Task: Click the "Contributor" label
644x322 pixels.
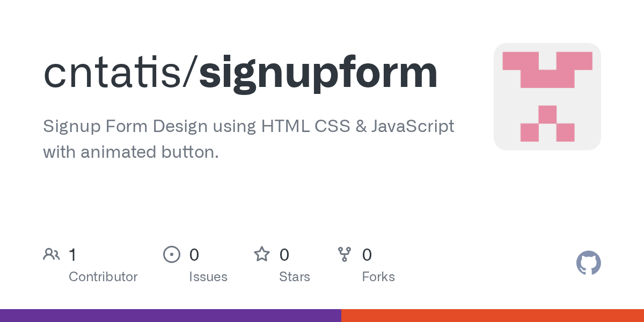Action: [x=103, y=277]
